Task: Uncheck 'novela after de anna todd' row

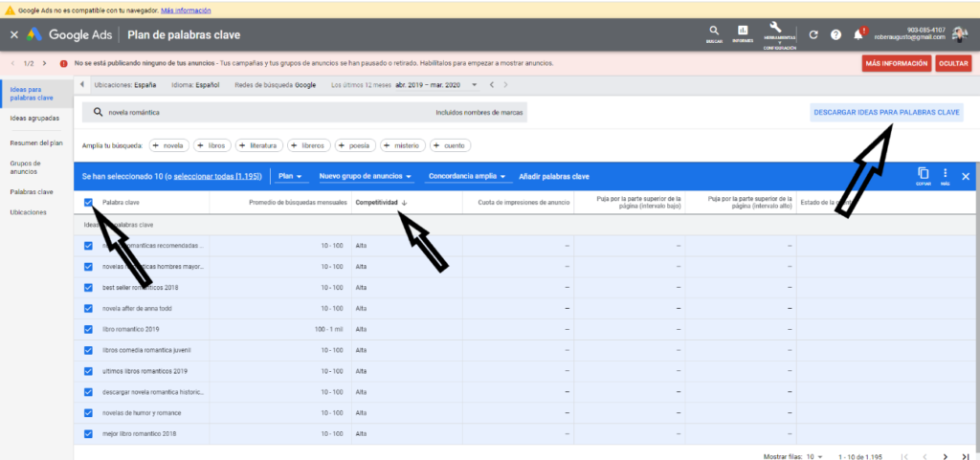Action: 88,308
